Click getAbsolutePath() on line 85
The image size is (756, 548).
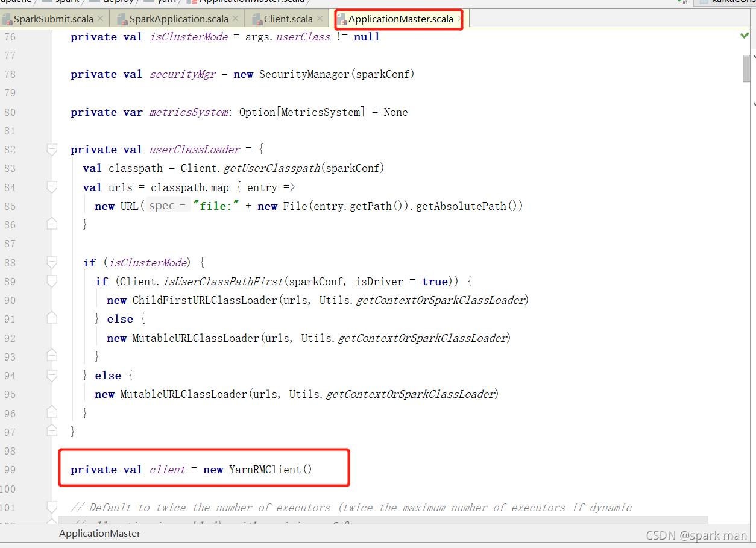click(x=470, y=206)
